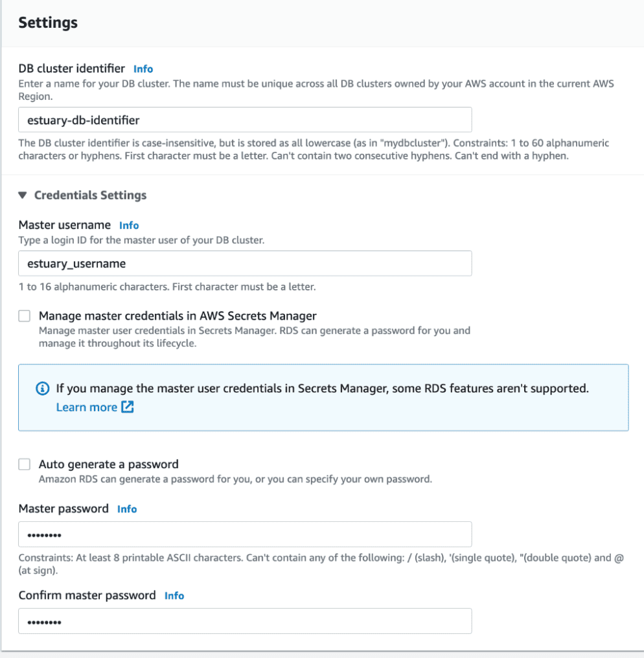The image size is (644, 658).
Task: Enable Manage master credentials in AWS Secrets Manager
Action: (x=24, y=316)
